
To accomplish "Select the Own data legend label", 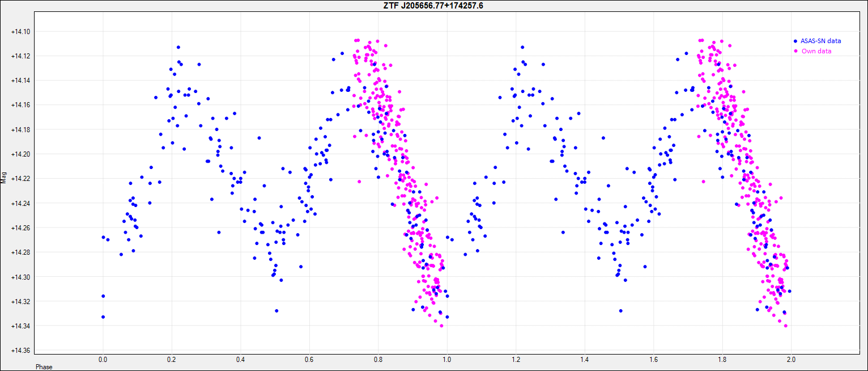I will tap(816, 51).
